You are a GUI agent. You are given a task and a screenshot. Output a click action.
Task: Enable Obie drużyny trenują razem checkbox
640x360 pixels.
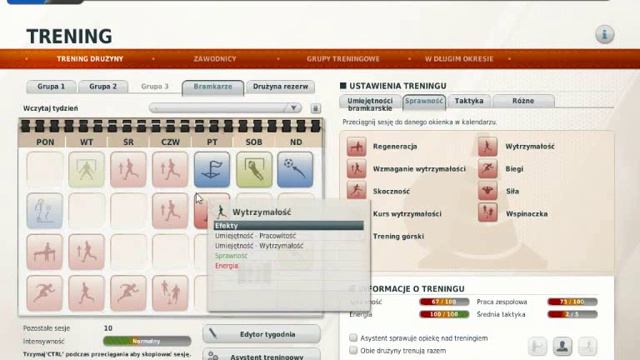coord(353,350)
